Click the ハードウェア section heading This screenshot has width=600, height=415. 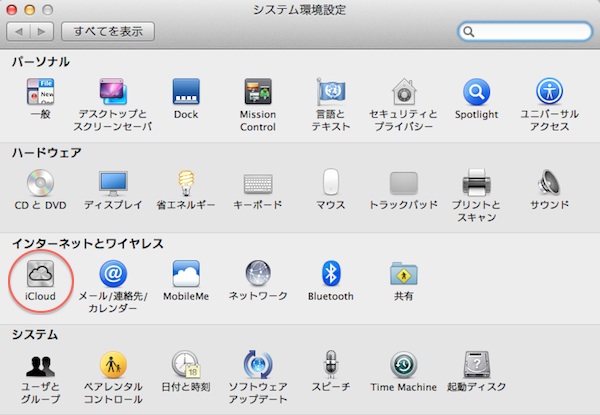tap(47, 153)
